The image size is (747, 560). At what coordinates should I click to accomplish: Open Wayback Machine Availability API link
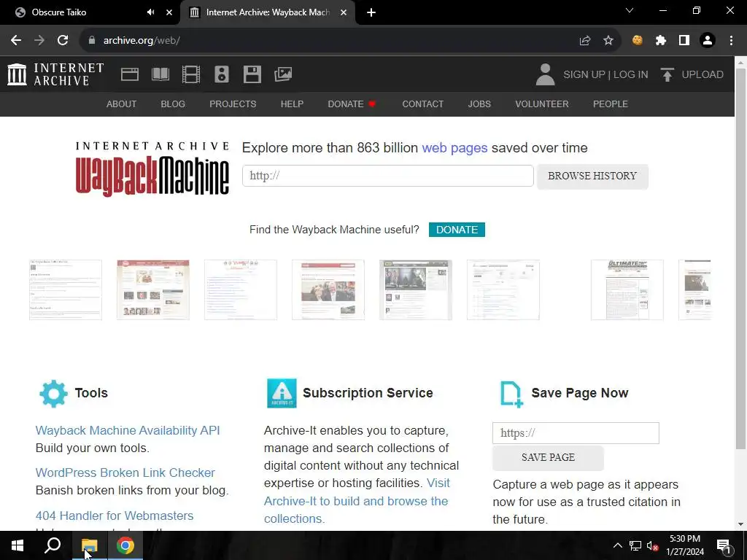tap(128, 430)
